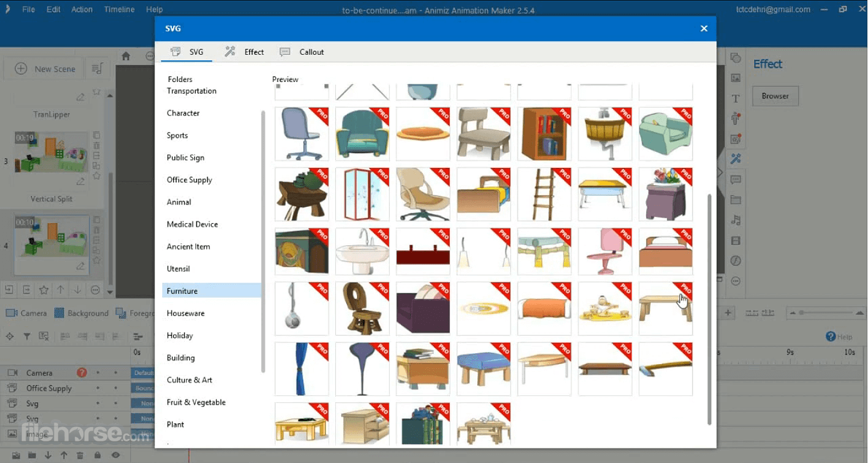Image resolution: width=868 pixels, height=463 pixels.
Task: Click scene list scroll-down arrow
Action: coord(109,292)
